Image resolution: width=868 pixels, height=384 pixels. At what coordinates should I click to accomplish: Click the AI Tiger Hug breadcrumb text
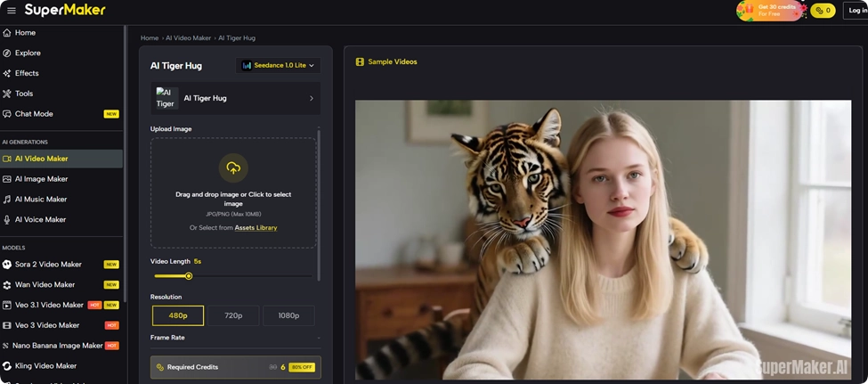(237, 38)
